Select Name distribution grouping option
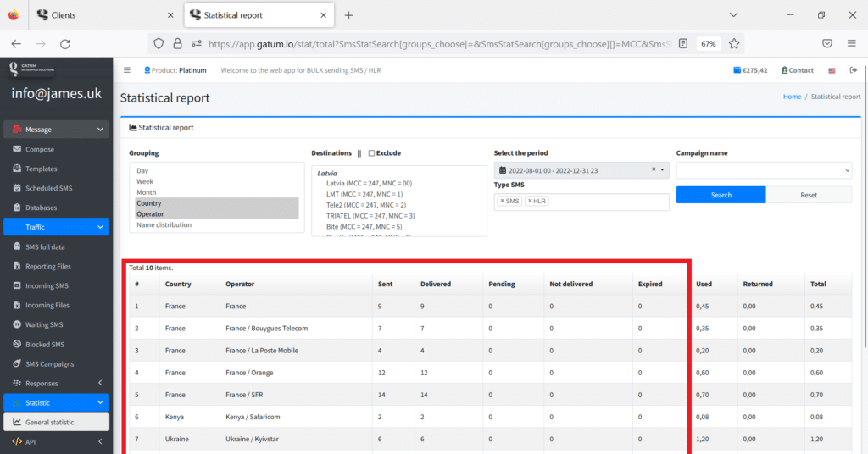 217,225
